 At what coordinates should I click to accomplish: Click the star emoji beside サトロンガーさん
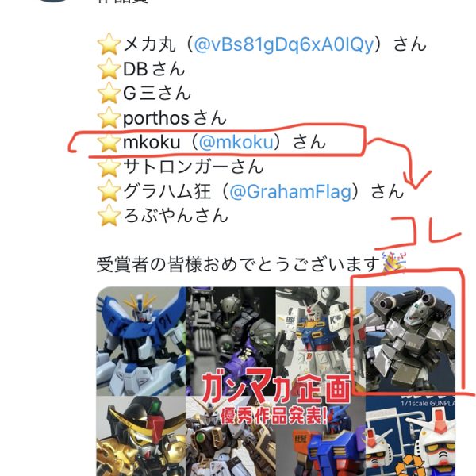pyautogui.click(x=109, y=167)
